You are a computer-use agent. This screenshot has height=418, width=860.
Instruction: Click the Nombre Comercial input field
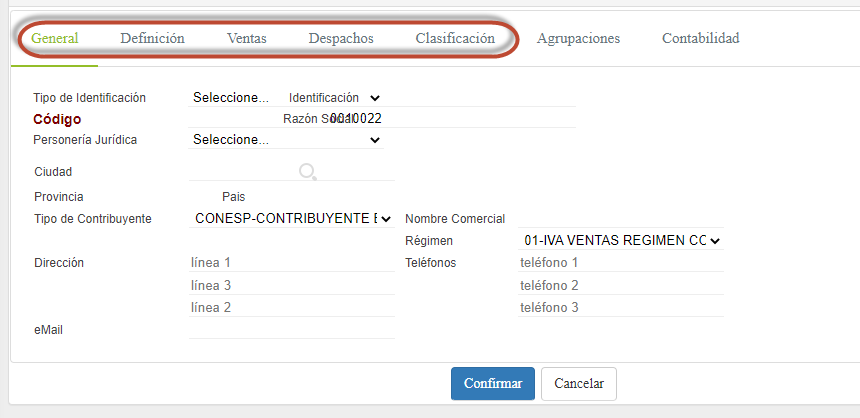coord(620,219)
